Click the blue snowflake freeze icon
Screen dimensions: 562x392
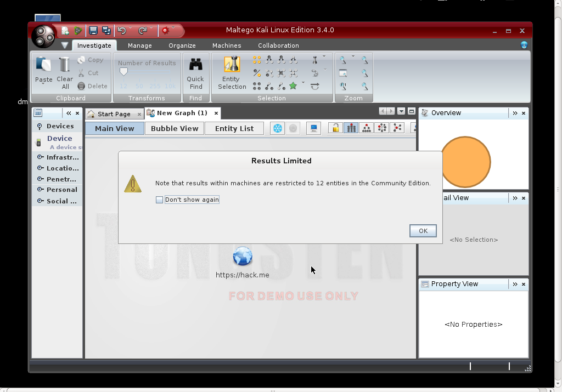click(x=277, y=128)
